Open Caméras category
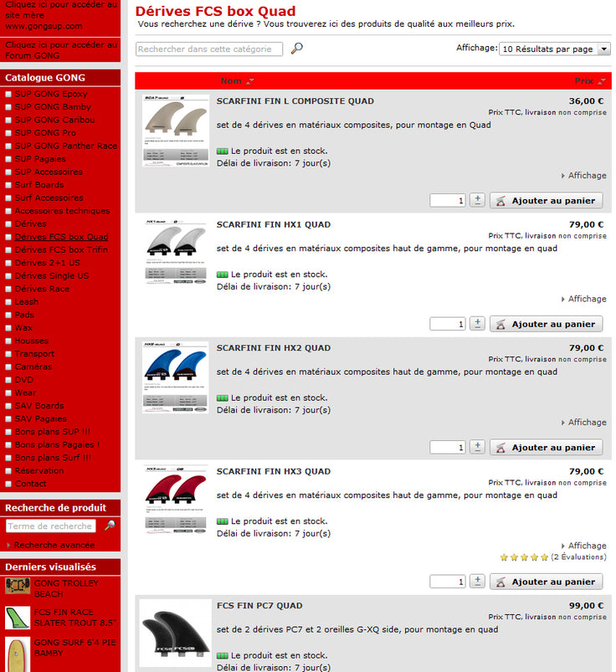This screenshot has height=672, width=616. pyautogui.click(x=33, y=367)
